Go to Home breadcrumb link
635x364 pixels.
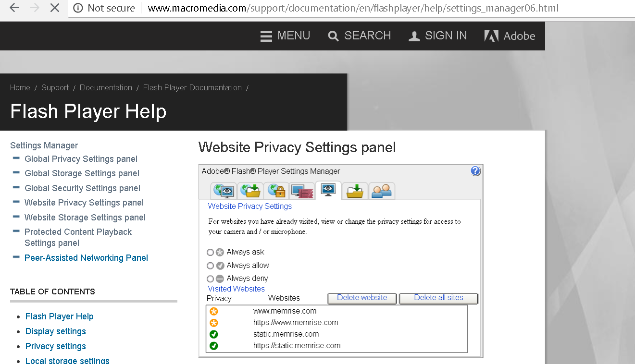20,87
